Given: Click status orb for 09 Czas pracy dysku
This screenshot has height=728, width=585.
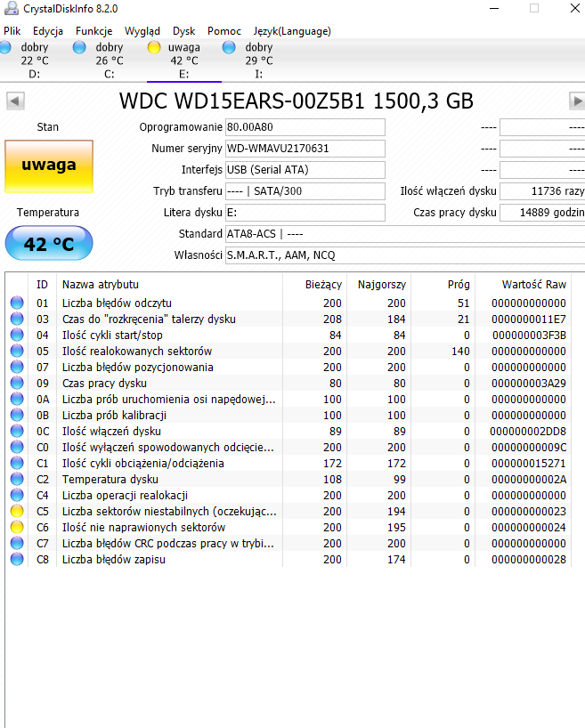Looking at the screenshot, I should point(17,383).
